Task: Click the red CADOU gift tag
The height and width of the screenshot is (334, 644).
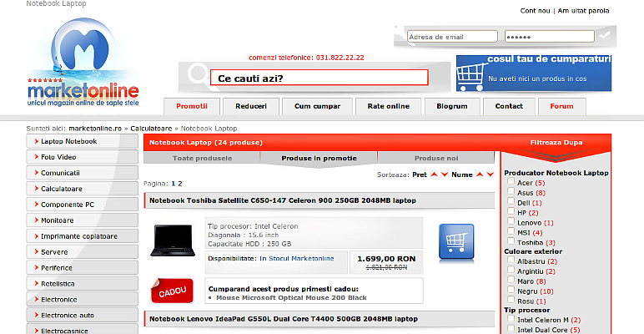Action: pos(172,291)
